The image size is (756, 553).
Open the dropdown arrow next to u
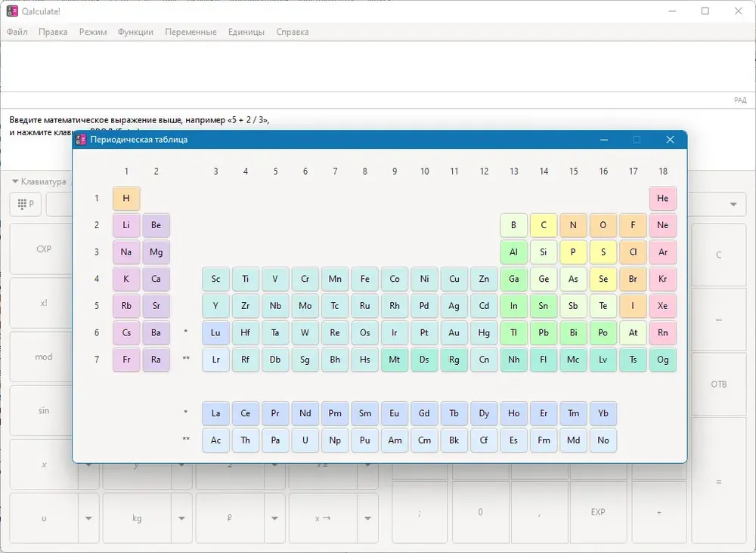pyautogui.click(x=88, y=518)
